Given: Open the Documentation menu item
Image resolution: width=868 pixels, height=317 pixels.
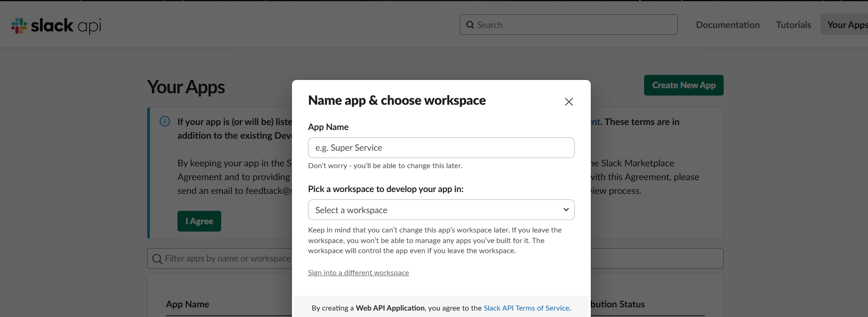Looking at the screenshot, I should pyautogui.click(x=728, y=25).
